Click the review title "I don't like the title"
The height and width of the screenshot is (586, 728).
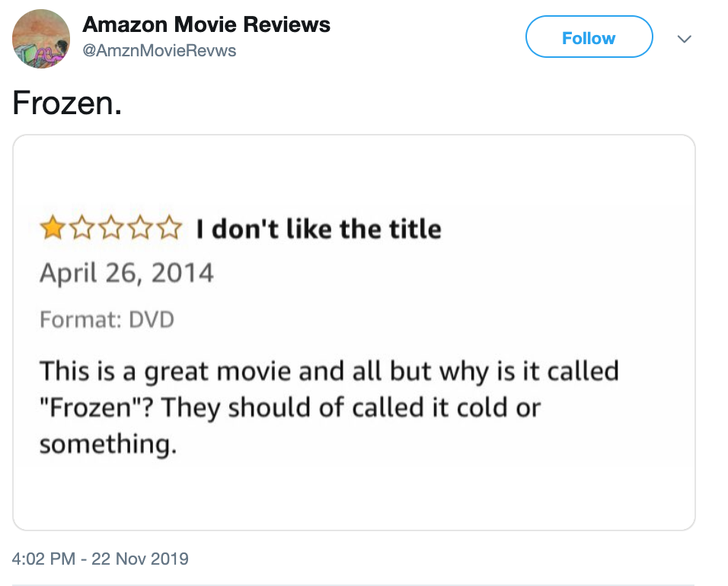tap(318, 229)
